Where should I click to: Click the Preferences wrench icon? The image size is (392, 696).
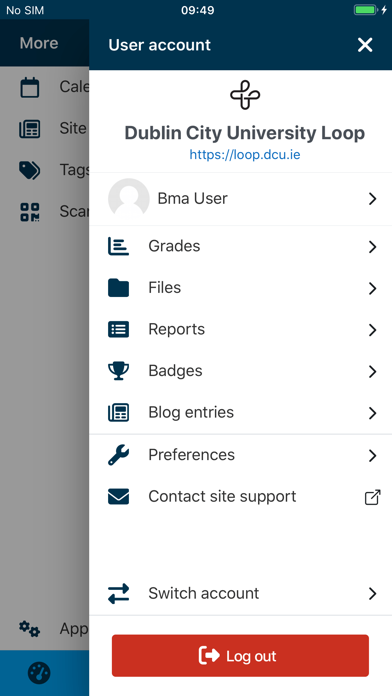(119, 455)
